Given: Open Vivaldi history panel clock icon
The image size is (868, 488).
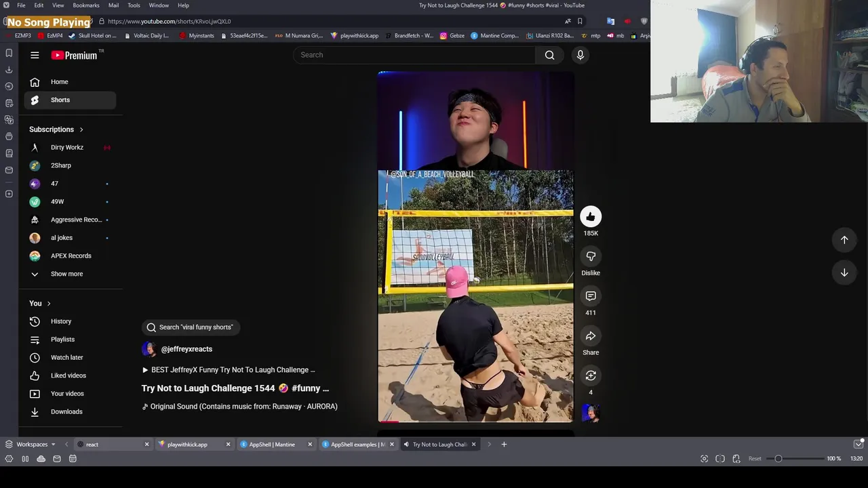Looking at the screenshot, I should [x=9, y=86].
